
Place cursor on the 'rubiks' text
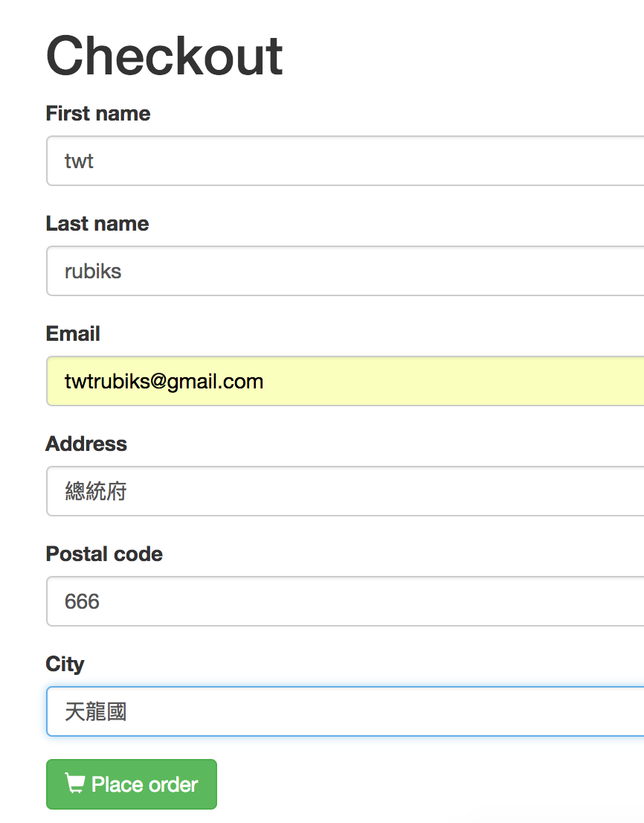93,271
